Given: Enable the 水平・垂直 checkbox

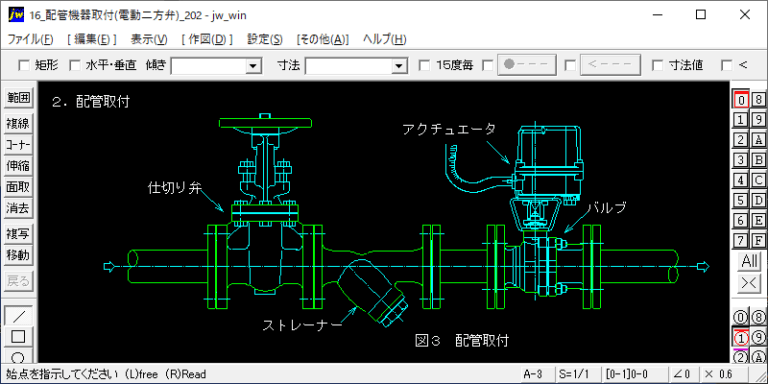Looking at the screenshot, I should click(x=74, y=65).
